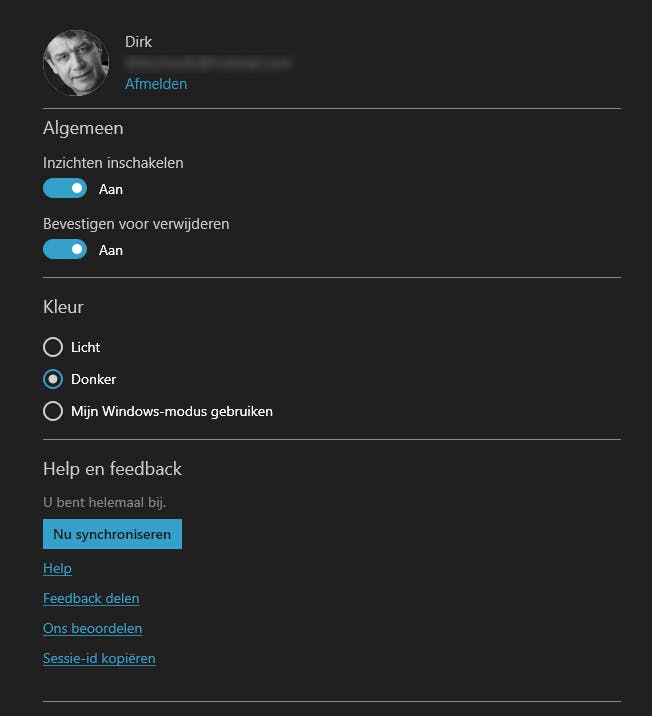Image resolution: width=652 pixels, height=716 pixels.
Task: Click the Aan label beside Inzichten toggle
Action: coord(111,189)
